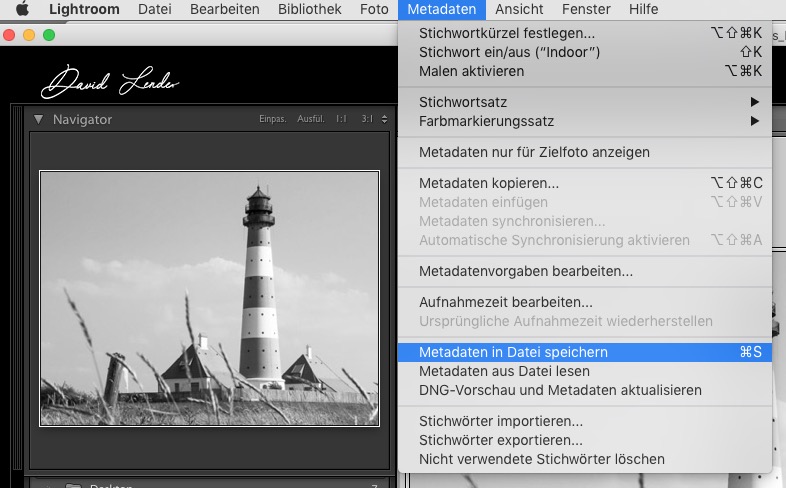Open the Apple menu
Image resolution: width=786 pixels, height=488 pixels.
coord(22,9)
